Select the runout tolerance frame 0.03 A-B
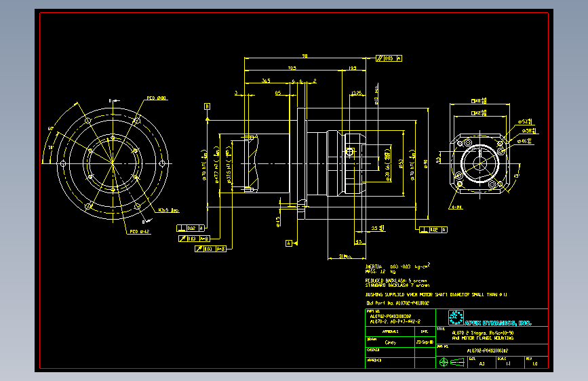Image resolution: width=588 pixels, height=381 pixels. [x=211, y=249]
